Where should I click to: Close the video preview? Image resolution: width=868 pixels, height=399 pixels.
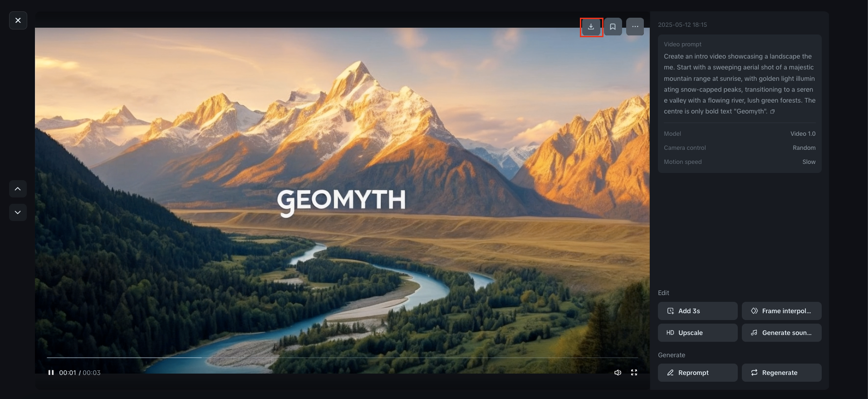18,20
